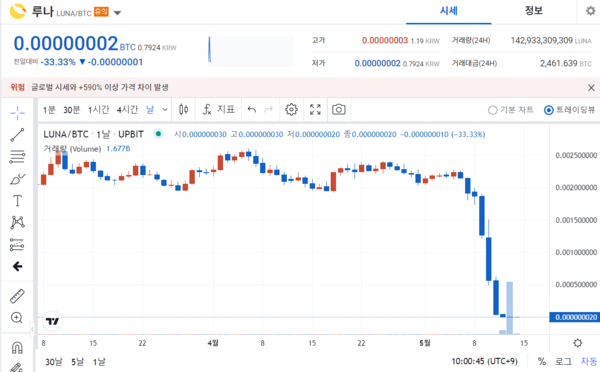This screenshot has width=600, height=372.
Task: Click the 거래량 (Volume) indicator label
Action: [x=72, y=149]
